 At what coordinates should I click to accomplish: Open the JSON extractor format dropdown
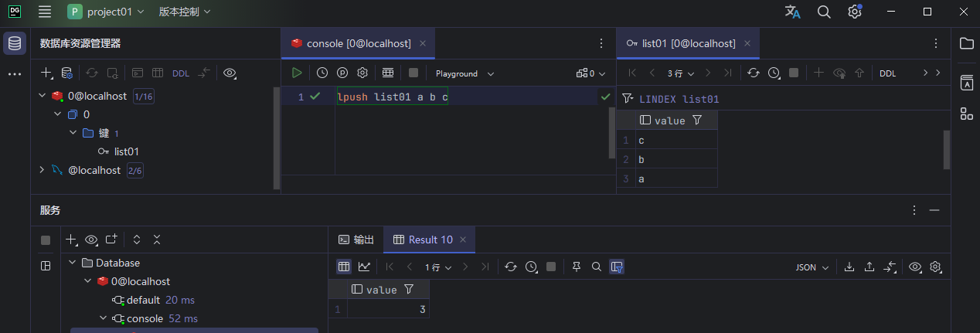pos(812,267)
